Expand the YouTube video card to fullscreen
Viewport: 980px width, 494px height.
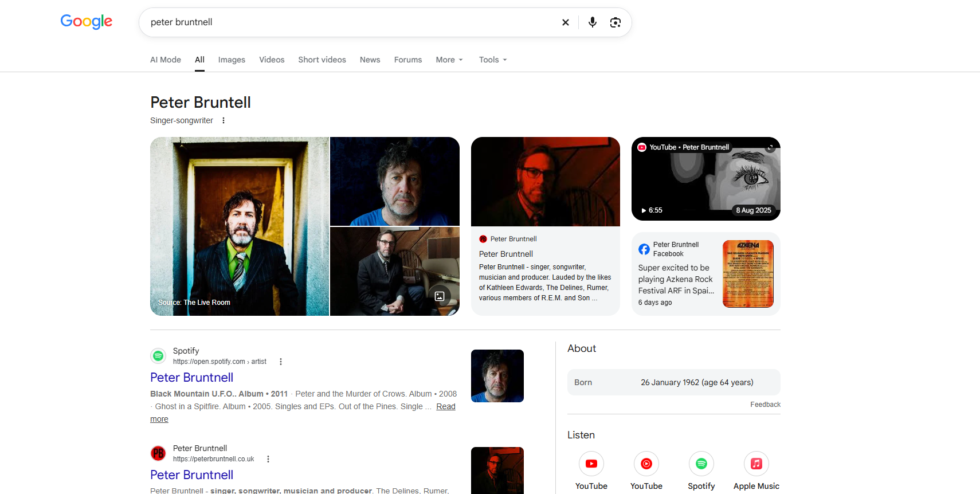pyautogui.click(x=771, y=147)
